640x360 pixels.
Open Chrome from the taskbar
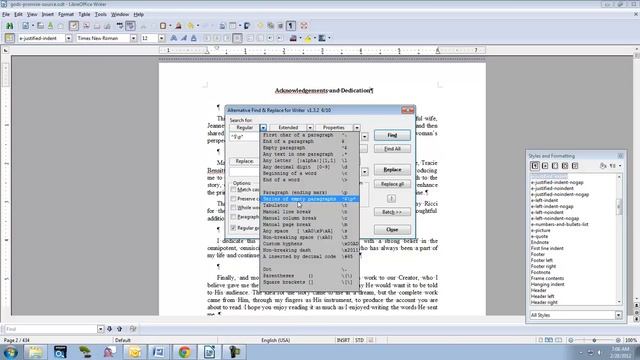184,352
